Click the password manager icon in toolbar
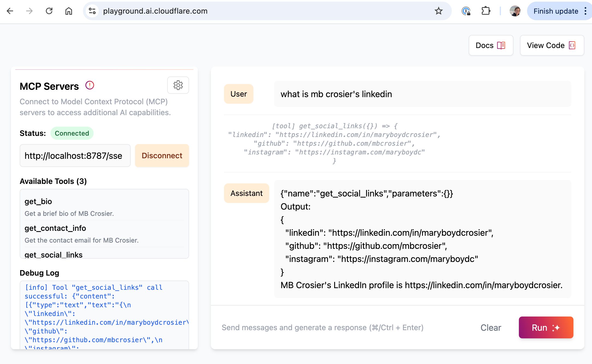This screenshot has width=592, height=364. tap(466, 11)
